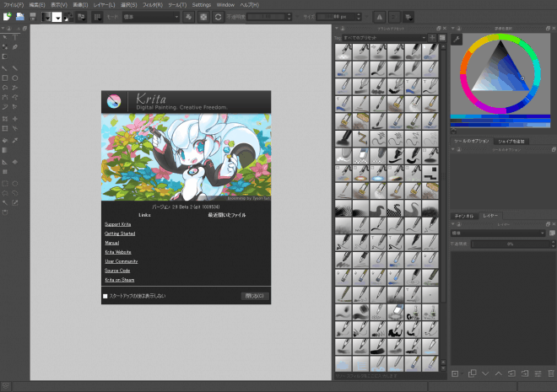Toggle vertical mirror mode
This screenshot has height=392, width=557.
pos(393,17)
